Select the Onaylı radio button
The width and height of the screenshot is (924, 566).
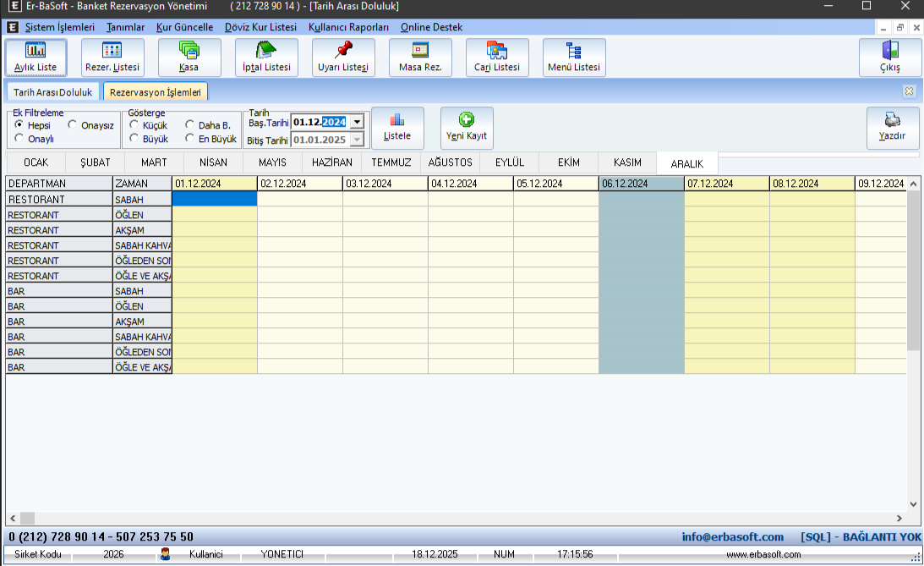pos(19,139)
